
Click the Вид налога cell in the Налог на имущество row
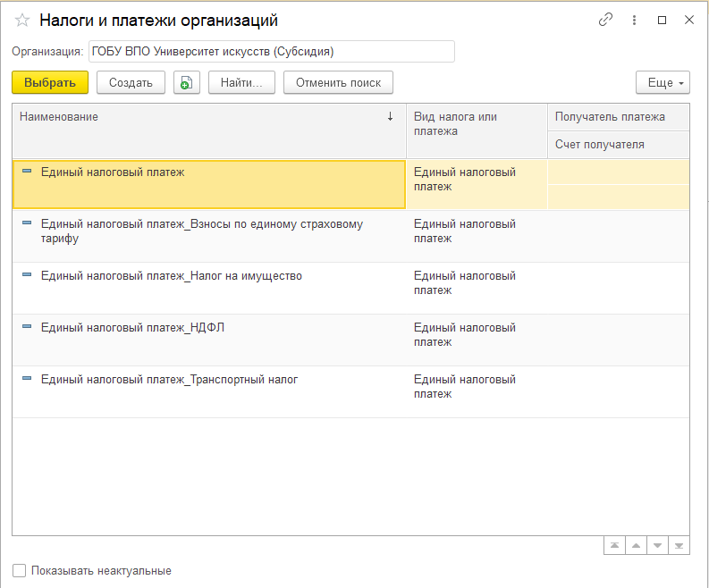click(477, 289)
